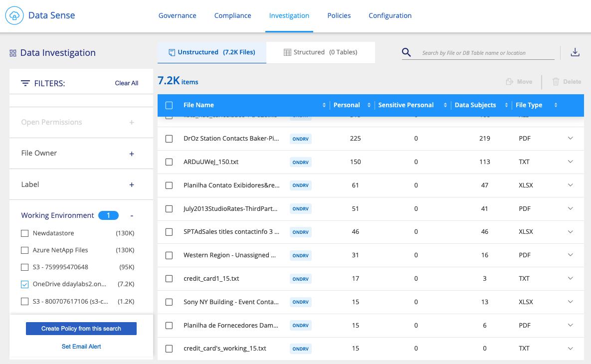This screenshot has width=591, height=364.
Task: Click the search magnifier icon
Action: tap(406, 52)
